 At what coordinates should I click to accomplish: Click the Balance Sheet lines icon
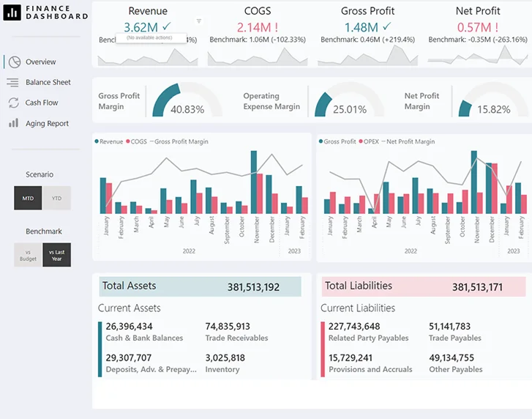13,83
